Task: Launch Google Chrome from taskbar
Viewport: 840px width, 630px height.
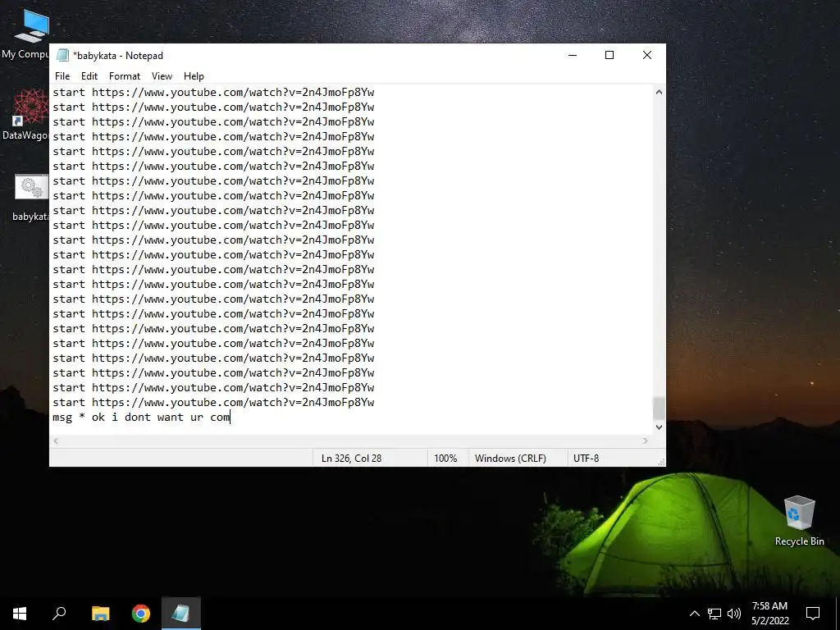Action: coord(141,614)
